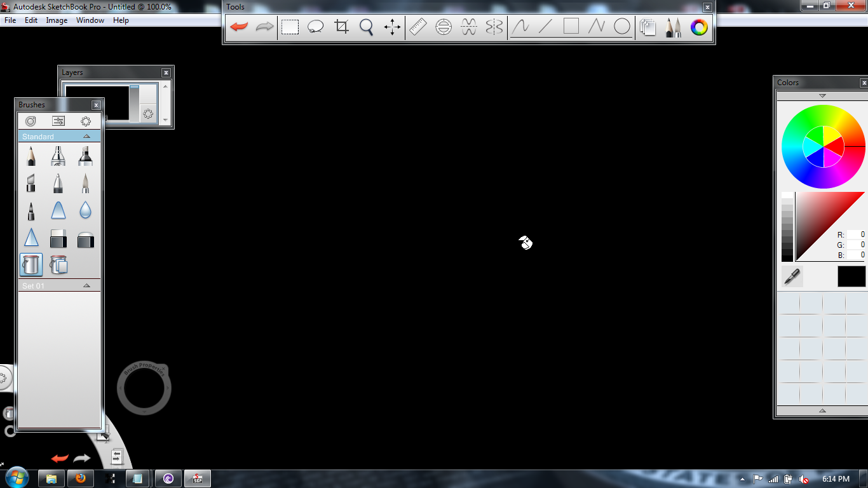Toggle the Symmetry tool
The image size is (868, 488).
pos(494,27)
